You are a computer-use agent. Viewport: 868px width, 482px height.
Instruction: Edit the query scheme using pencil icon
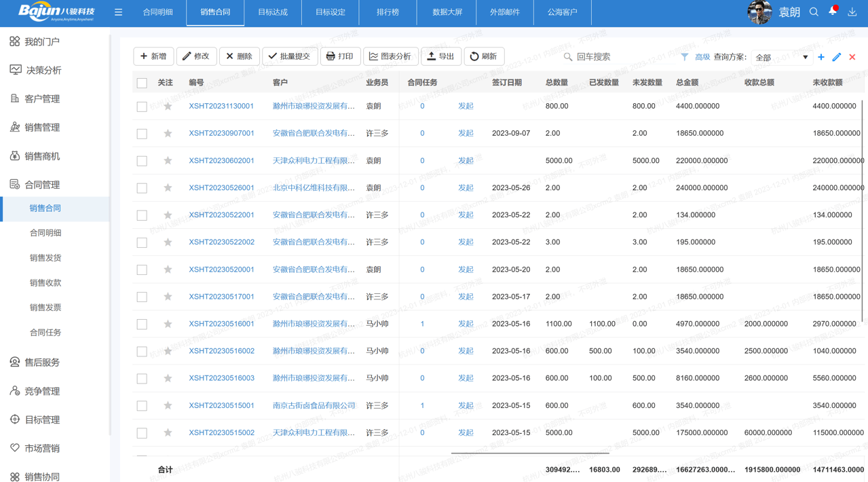pos(838,57)
